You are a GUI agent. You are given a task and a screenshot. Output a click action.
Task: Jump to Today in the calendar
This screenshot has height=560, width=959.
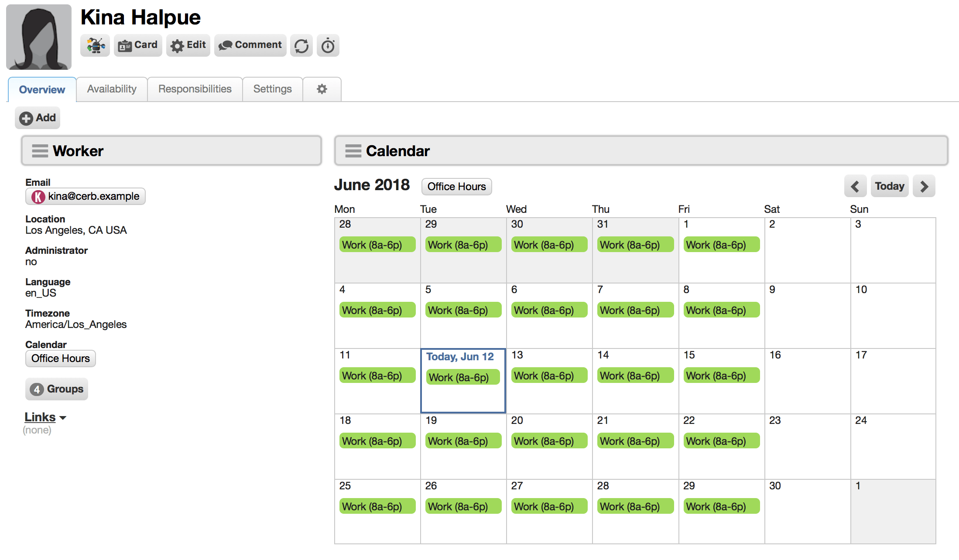890,186
